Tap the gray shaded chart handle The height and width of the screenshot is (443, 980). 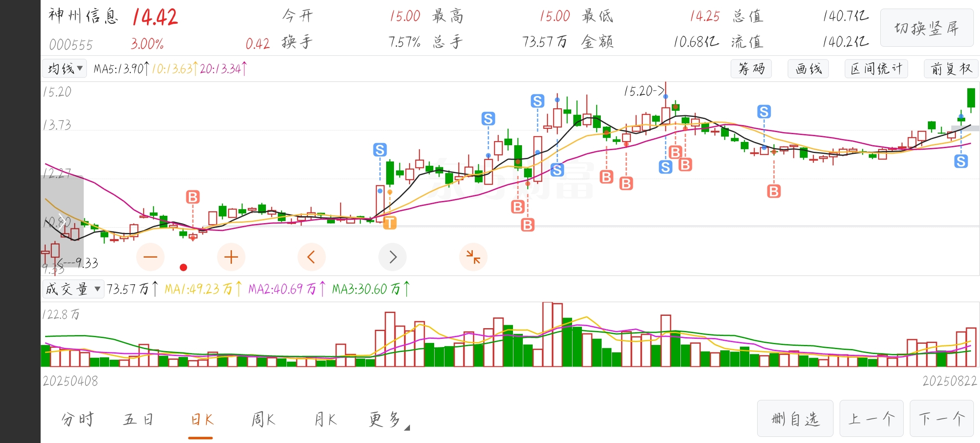62,221
